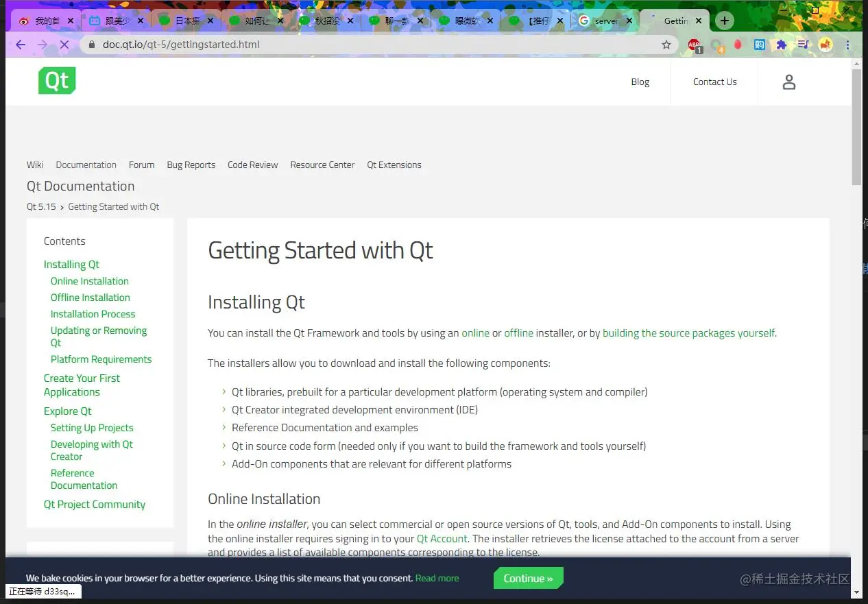Open the Contact Us header link

coord(714,82)
